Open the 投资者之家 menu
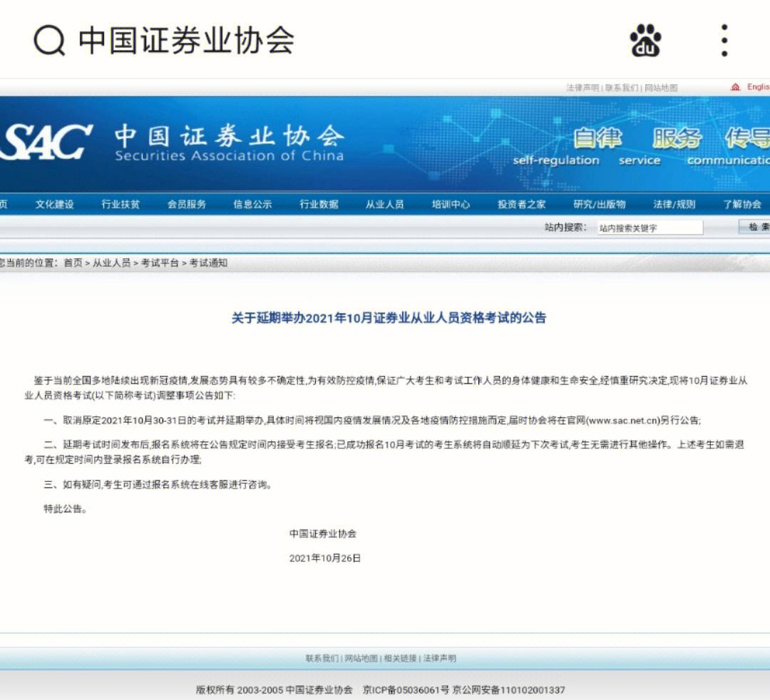The height and width of the screenshot is (700, 770). point(521,204)
